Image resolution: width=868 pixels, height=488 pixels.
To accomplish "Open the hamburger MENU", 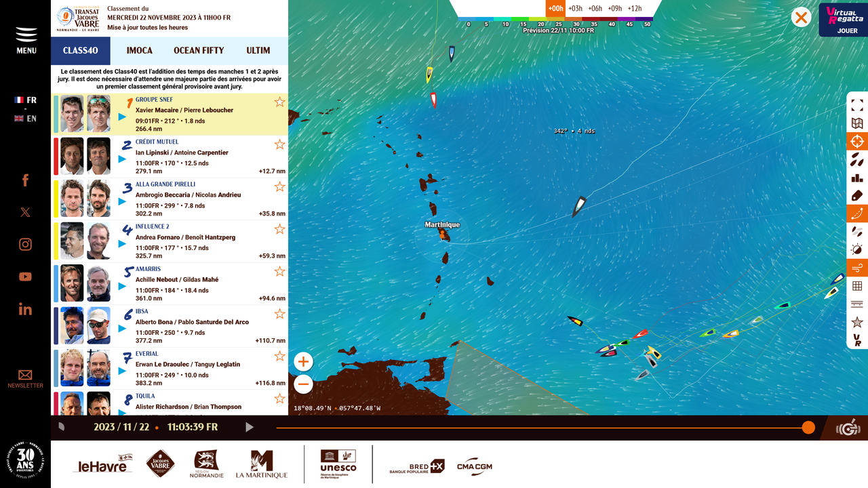I will click(26, 41).
